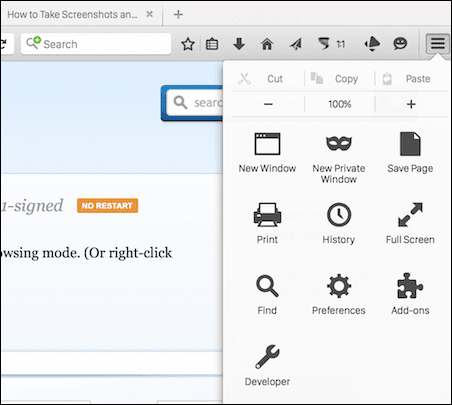
Task: Focus the browser Search field
Action: [96, 44]
